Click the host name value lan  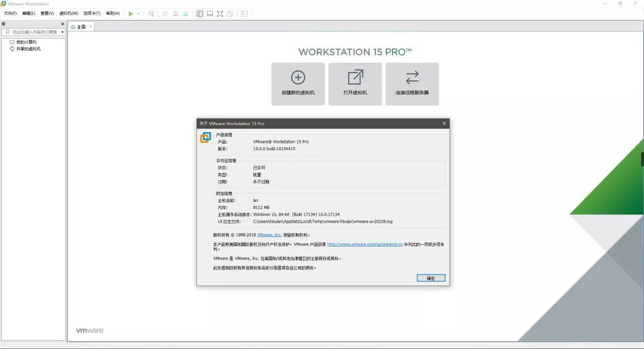point(255,201)
